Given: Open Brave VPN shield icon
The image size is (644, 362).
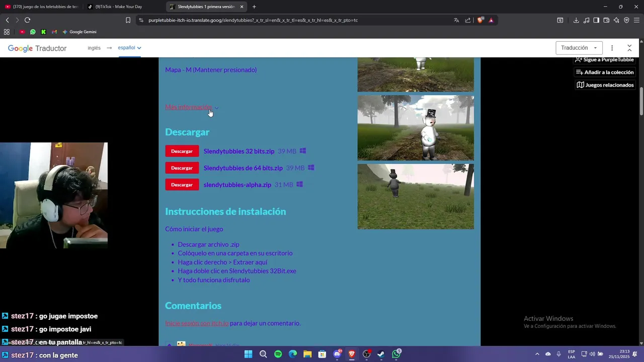Looking at the screenshot, I should coord(626,20).
